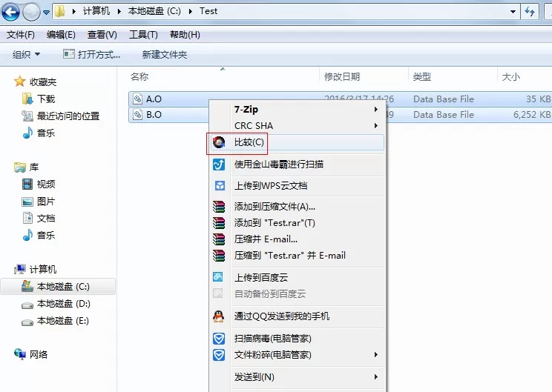The height and width of the screenshot is (392, 552).
Task: Open the 视频 library
Action: click(39, 184)
